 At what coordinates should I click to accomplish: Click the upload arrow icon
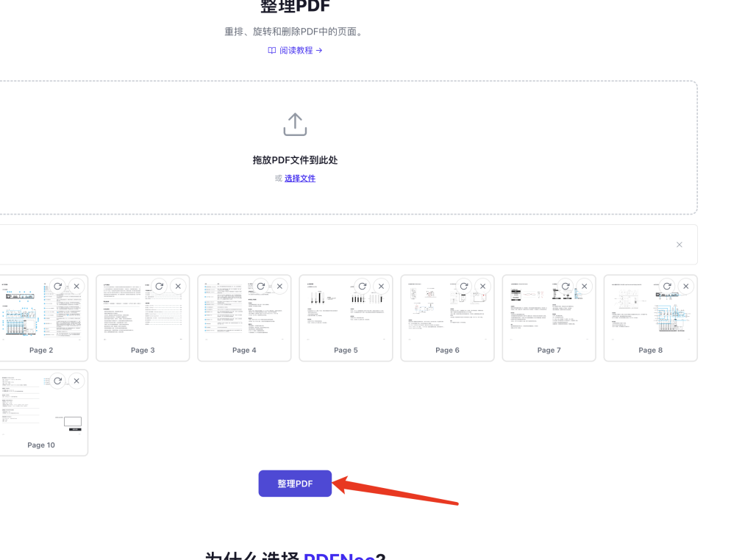tap(295, 125)
